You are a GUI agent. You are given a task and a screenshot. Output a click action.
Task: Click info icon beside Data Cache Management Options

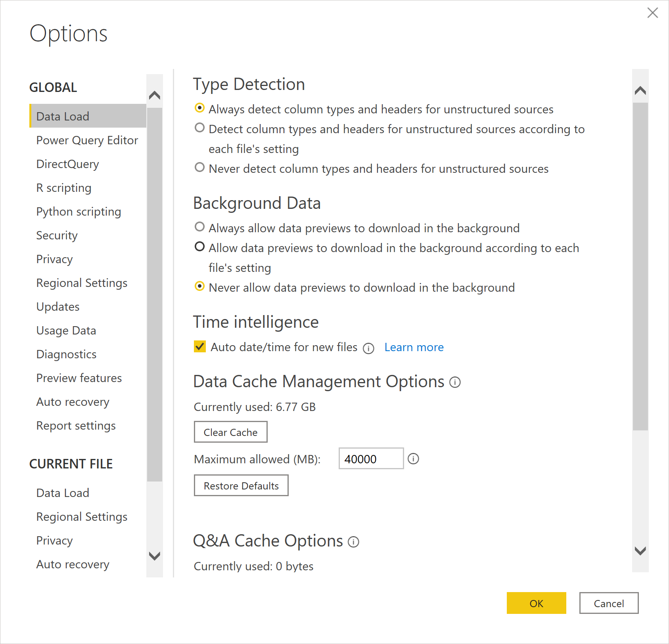point(455,382)
